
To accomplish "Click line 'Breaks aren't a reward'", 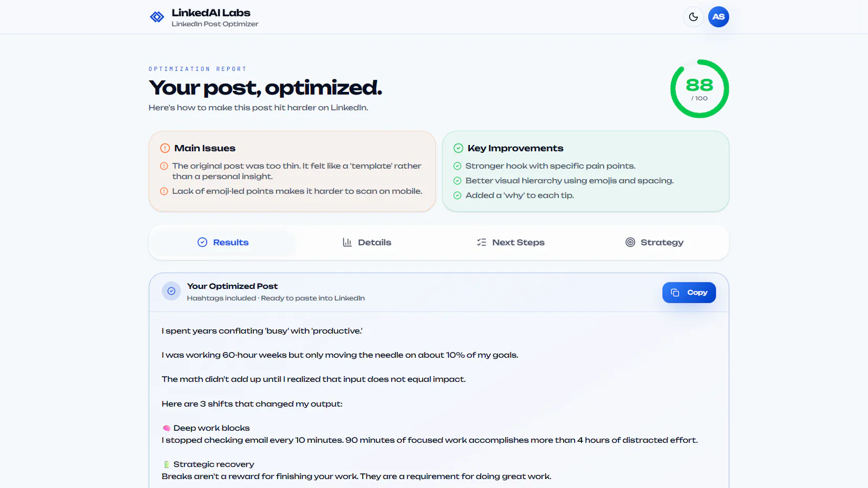I will [357, 476].
